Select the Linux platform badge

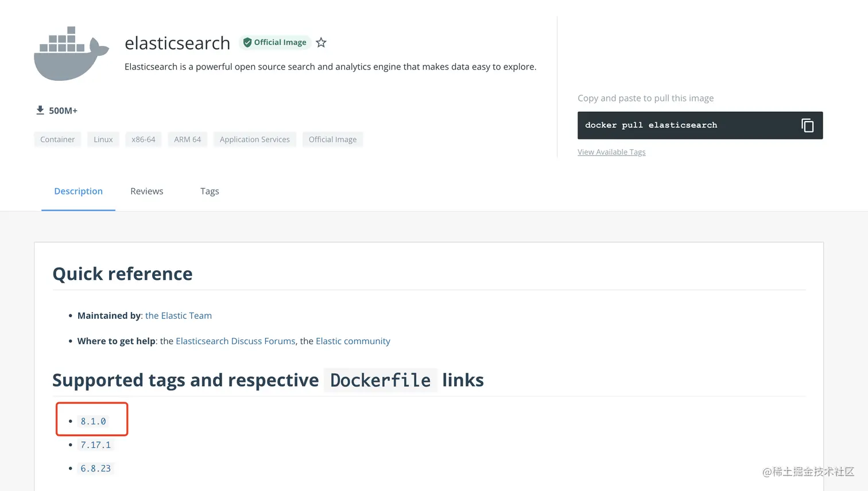click(103, 139)
